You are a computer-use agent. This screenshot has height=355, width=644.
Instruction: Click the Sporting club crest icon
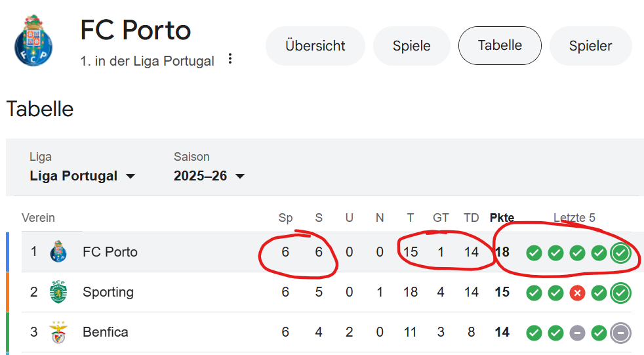point(59,292)
